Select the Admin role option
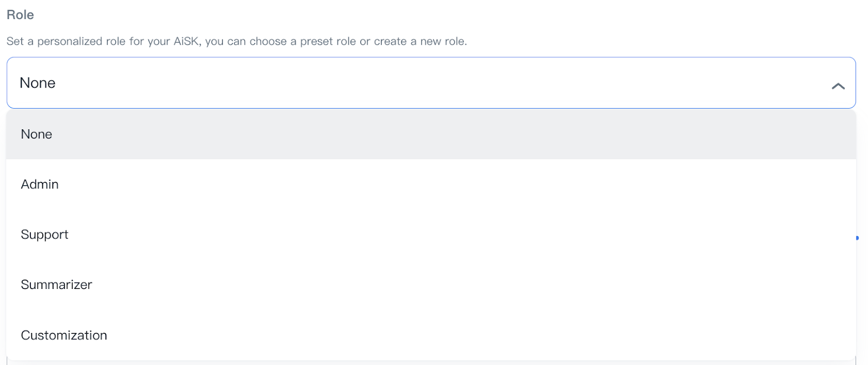This screenshot has width=868, height=365. (x=40, y=185)
